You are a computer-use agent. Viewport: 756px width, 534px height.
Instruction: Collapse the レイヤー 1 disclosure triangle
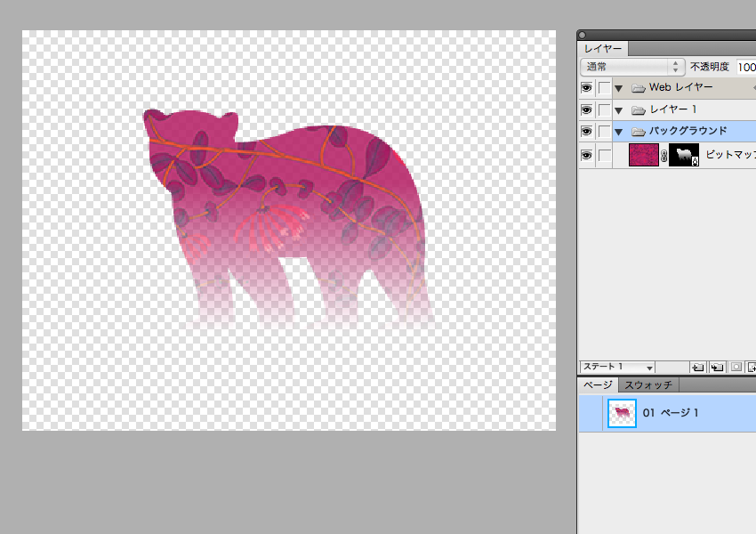(619, 110)
